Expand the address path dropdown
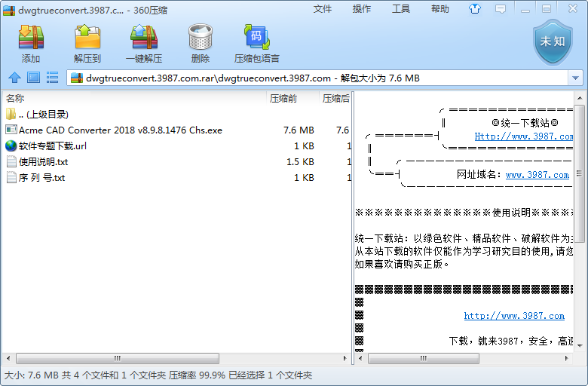588x386 pixels. (576, 78)
